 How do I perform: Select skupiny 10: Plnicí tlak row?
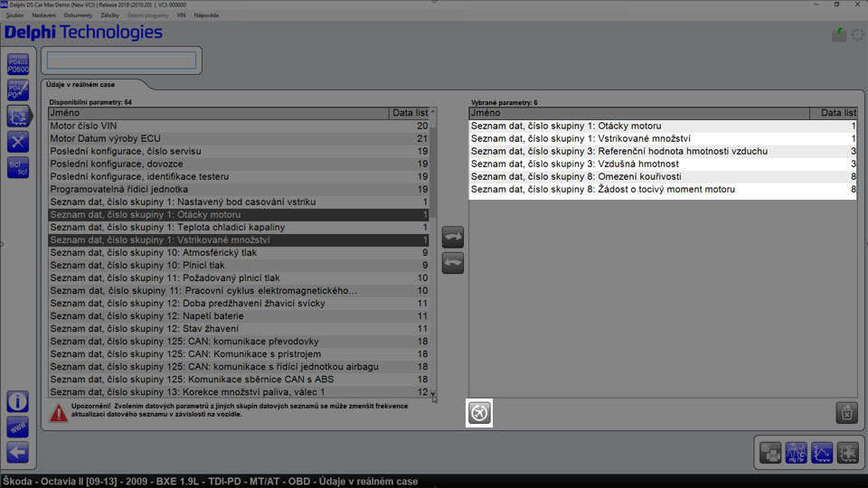(239, 265)
